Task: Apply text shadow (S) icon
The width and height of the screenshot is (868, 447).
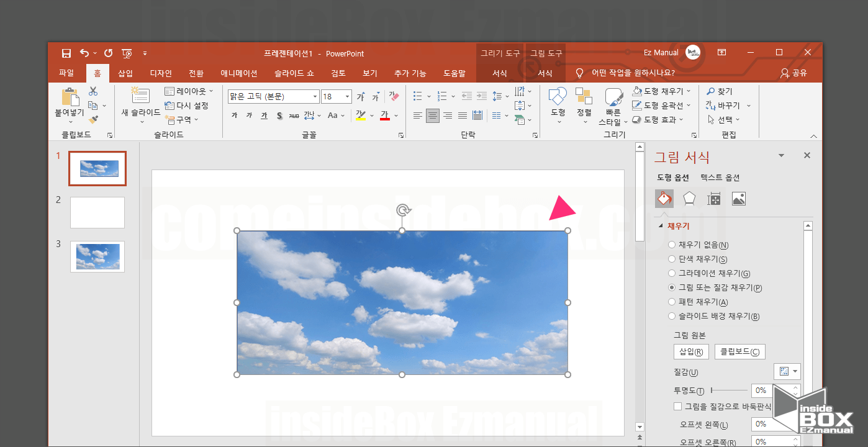Action: click(279, 115)
